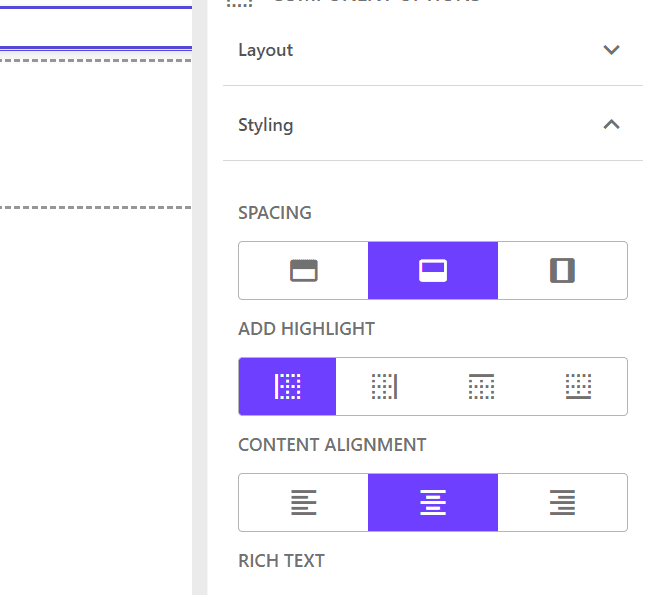Toggle the left border highlight
This screenshot has height=595, width=651.
pos(288,386)
